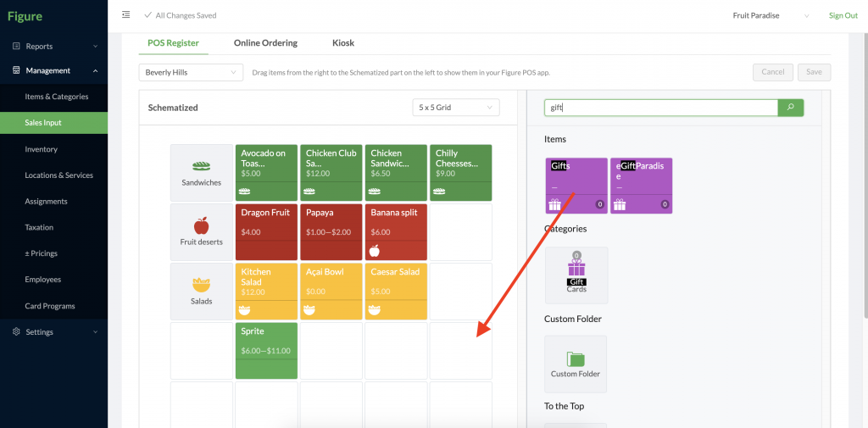Expand the Fruit Paradise account dropdown

point(771,15)
